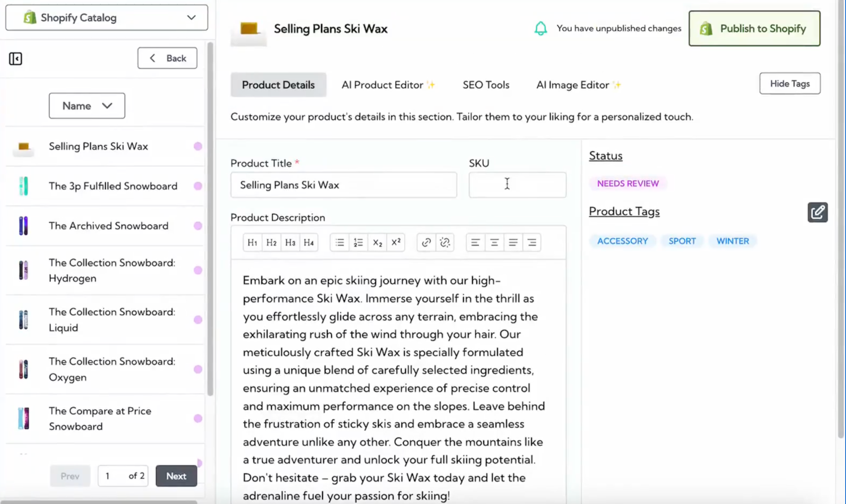Click the H2 heading formatter icon
Viewport: 846px width, 504px height.
(271, 242)
